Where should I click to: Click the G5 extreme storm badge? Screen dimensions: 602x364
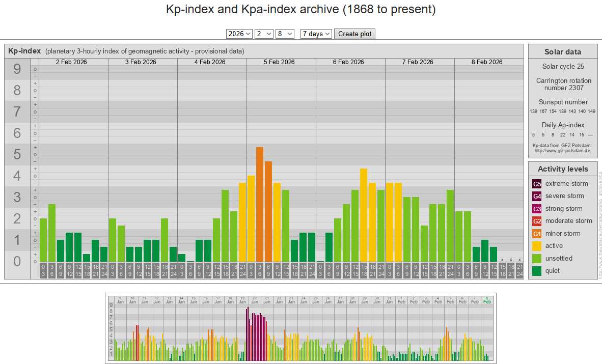(537, 184)
